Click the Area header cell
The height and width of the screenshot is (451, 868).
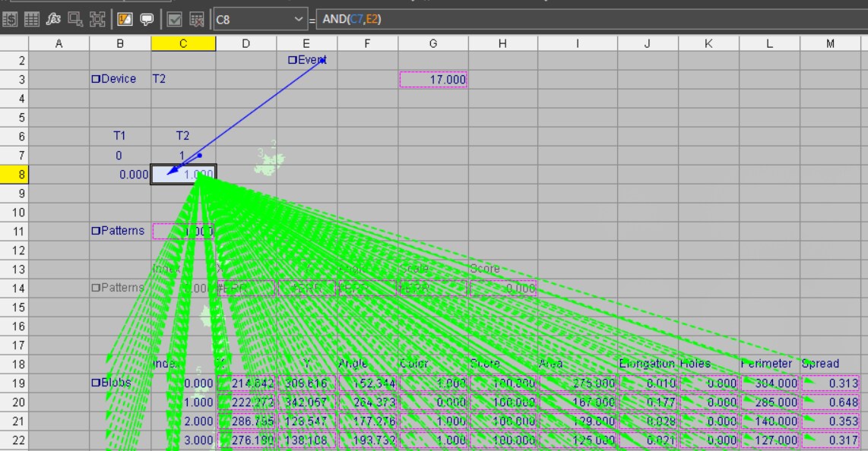(x=578, y=364)
